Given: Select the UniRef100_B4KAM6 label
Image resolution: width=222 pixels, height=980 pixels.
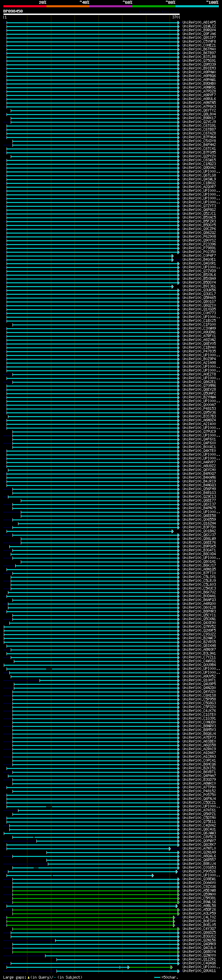Looking at the screenshot, I should point(199,477).
